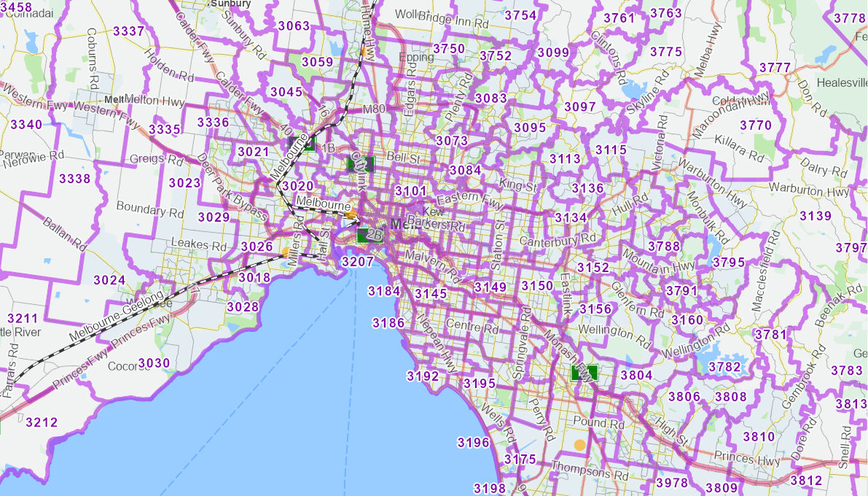
Task: Select postcode label 3207
Action: click(x=357, y=261)
